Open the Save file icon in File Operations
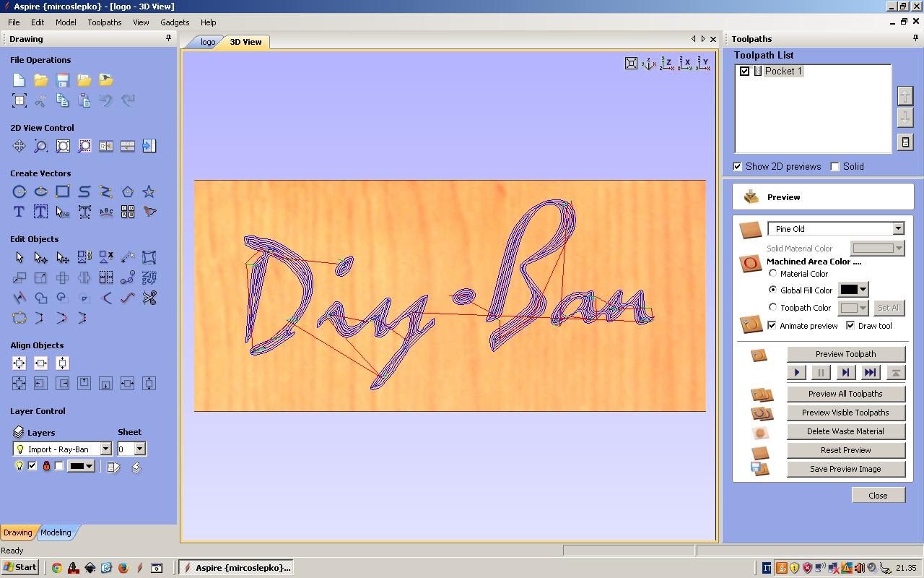The width and height of the screenshot is (924, 578). pyautogui.click(x=63, y=79)
